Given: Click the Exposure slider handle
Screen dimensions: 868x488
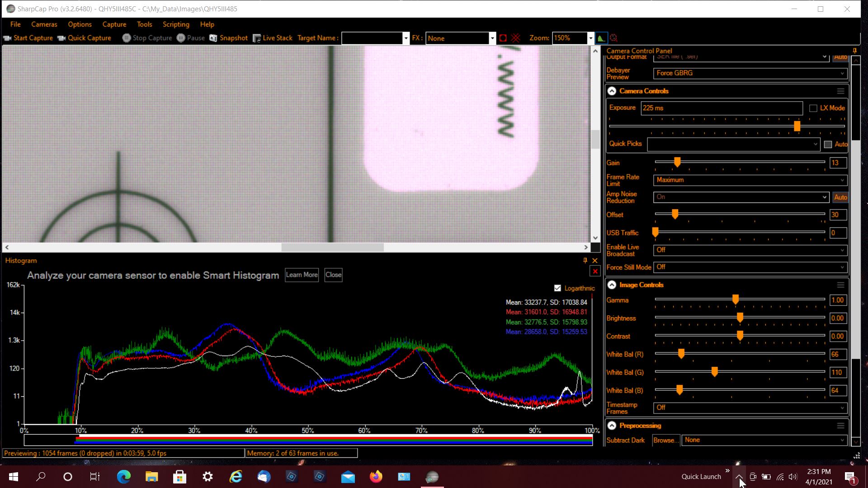Looking at the screenshot, I should pos(797,126).
